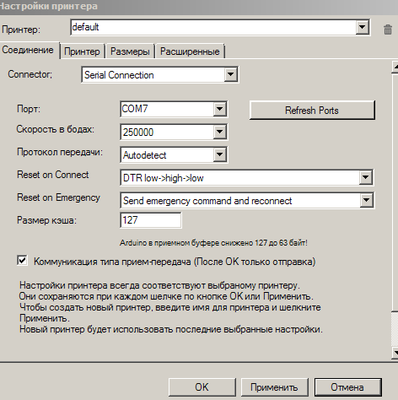The height and width of the screenshot is (400, 398).
Task: Expand the Connector dropdown
Action: pos(230,74)
